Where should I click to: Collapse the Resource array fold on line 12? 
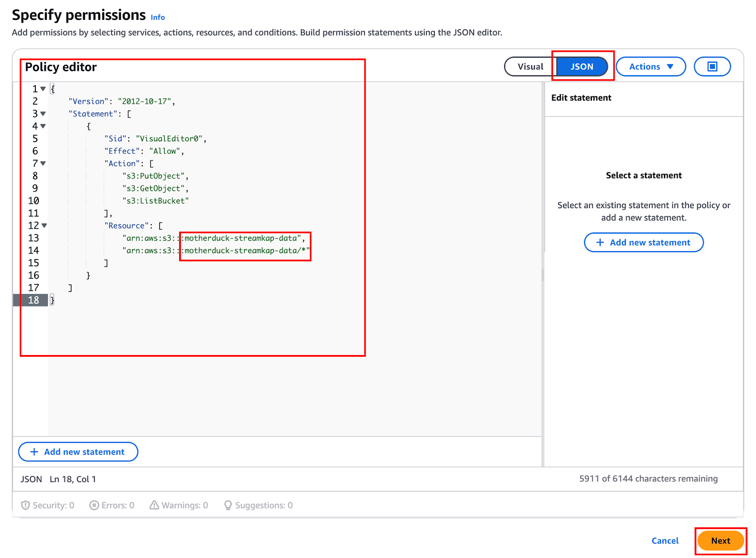click(44, 226)
